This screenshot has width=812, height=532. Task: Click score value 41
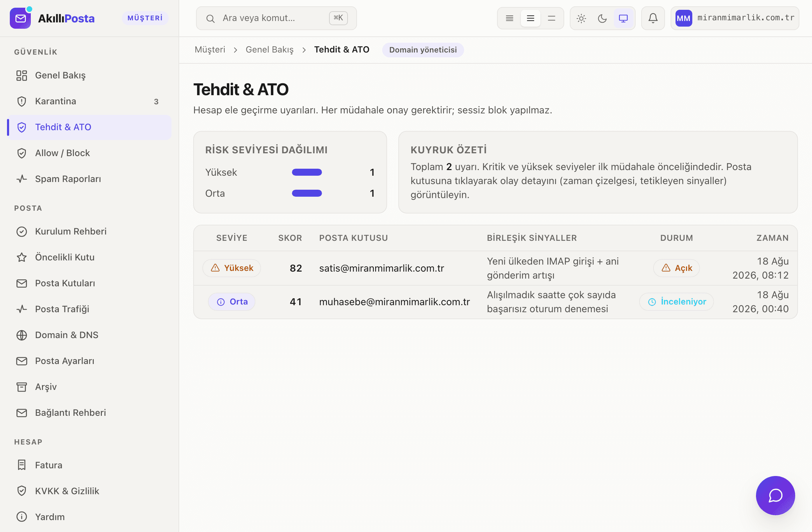[x=296, y=302]
